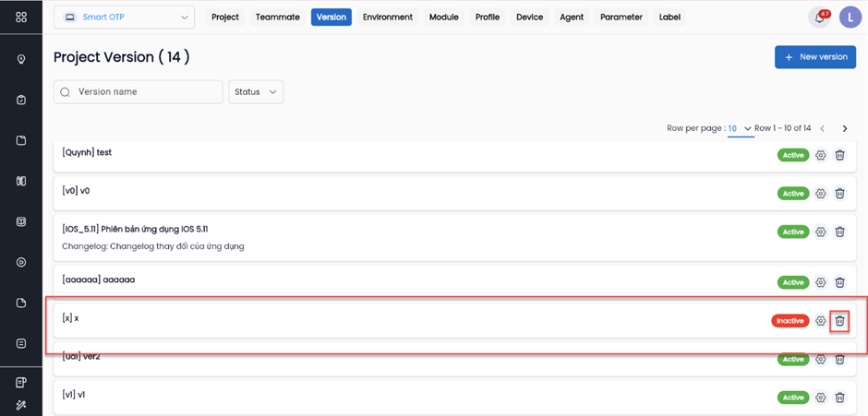The width and height of the screenshot is (868, 416).
Task: Click the dashboard grid icon in sidebar
Action: 21,18
